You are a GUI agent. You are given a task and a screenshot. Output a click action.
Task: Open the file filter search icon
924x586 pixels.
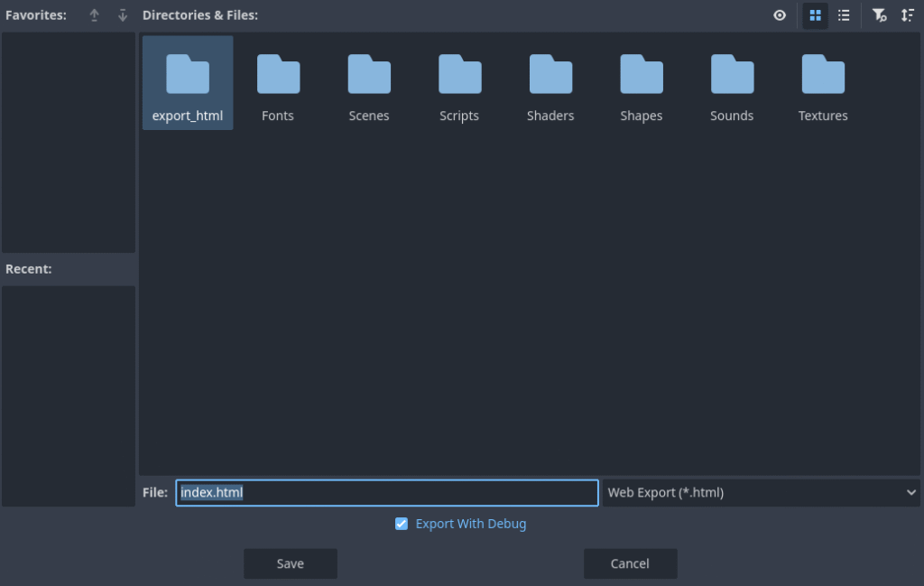click(879, 15)
